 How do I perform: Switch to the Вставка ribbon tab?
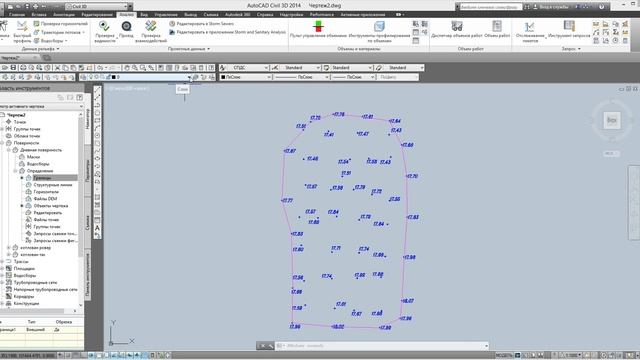point(39,15)
